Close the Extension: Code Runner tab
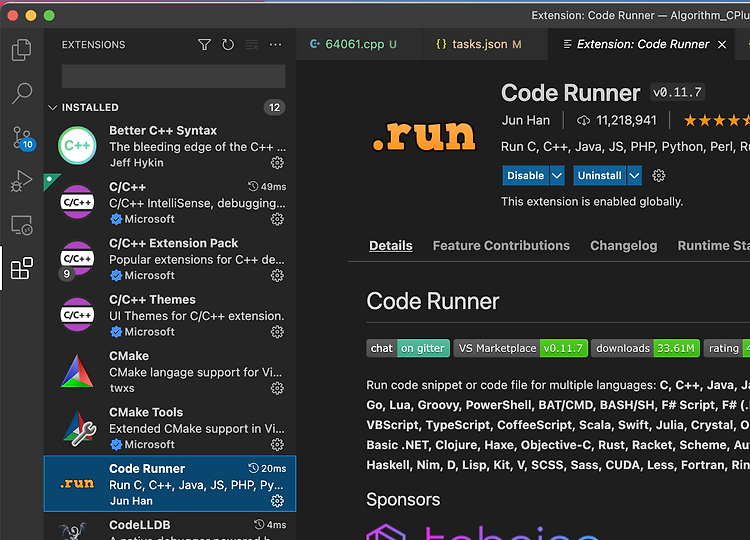750x540 pixels. coord(722,44)
